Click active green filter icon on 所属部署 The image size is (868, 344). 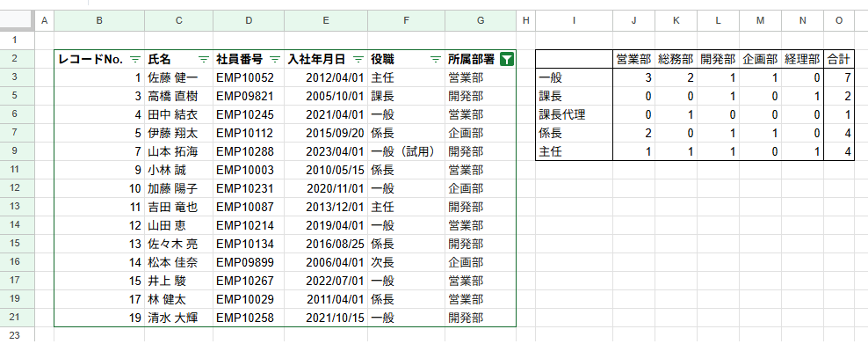tap(507, 59)
